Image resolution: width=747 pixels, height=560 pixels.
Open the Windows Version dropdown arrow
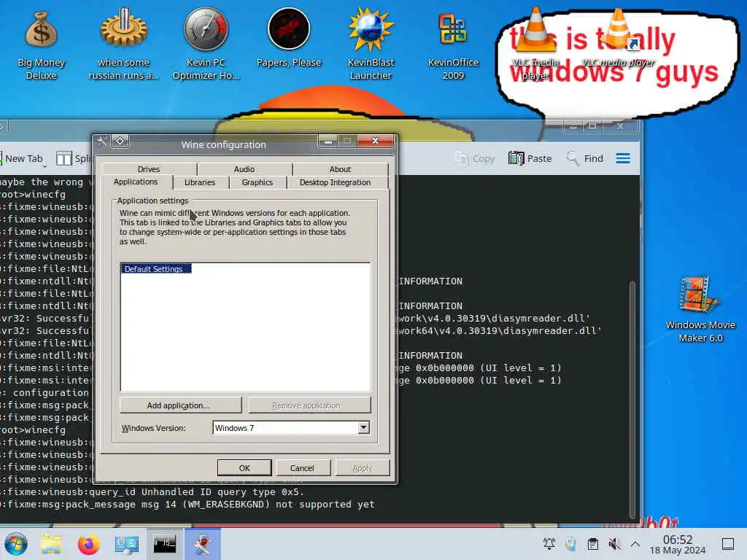pos(363,427)
